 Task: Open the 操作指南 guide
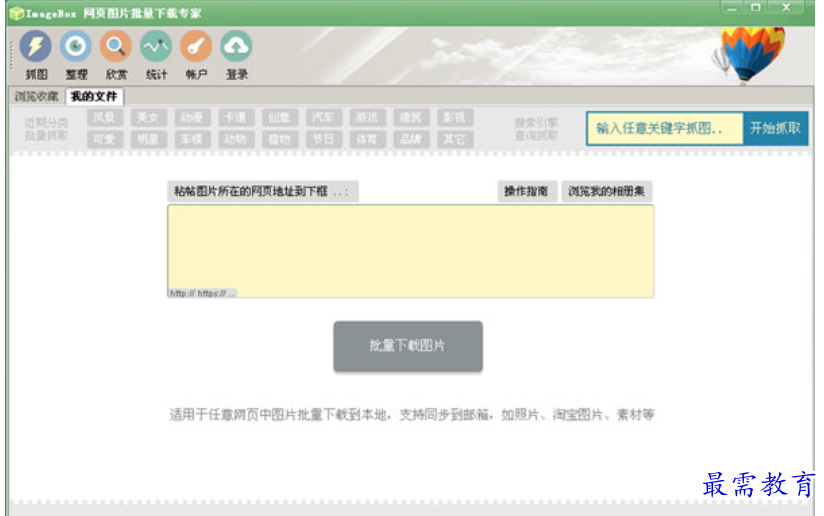527,191
